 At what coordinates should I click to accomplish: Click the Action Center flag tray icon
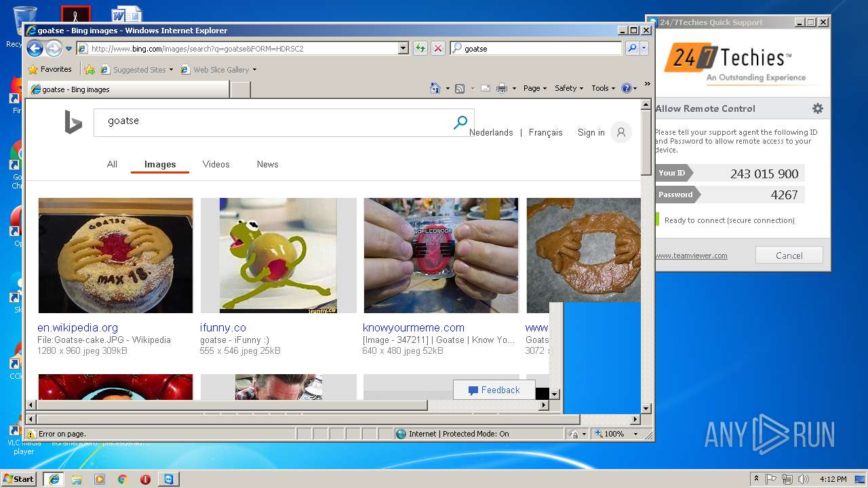771,479
